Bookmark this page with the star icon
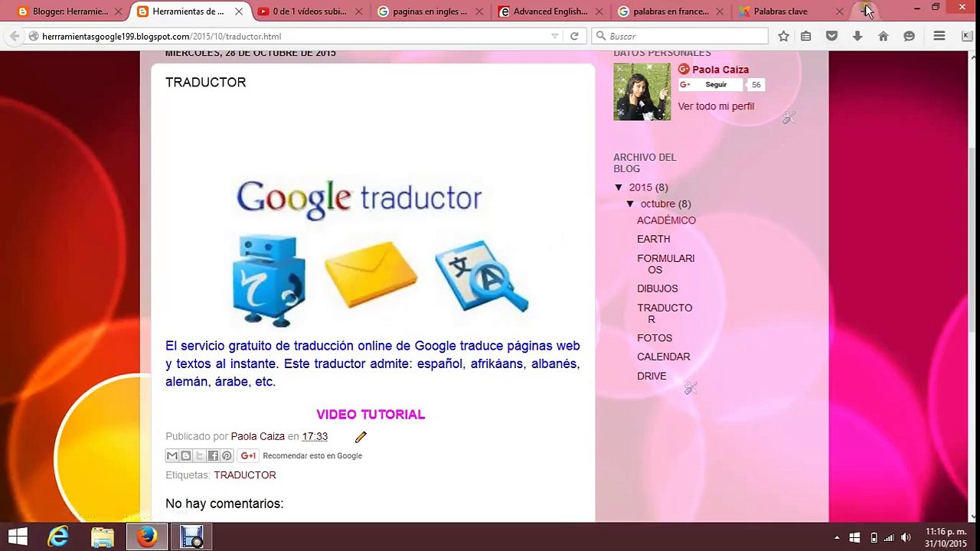This screenshot has height=551, width=980. (x=783, y=36)
